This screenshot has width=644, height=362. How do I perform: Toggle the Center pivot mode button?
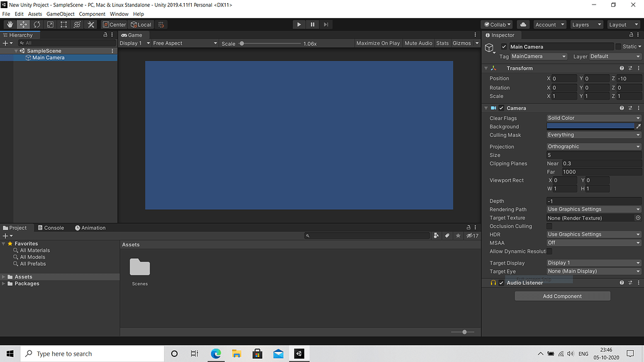(x=114, y=24)
